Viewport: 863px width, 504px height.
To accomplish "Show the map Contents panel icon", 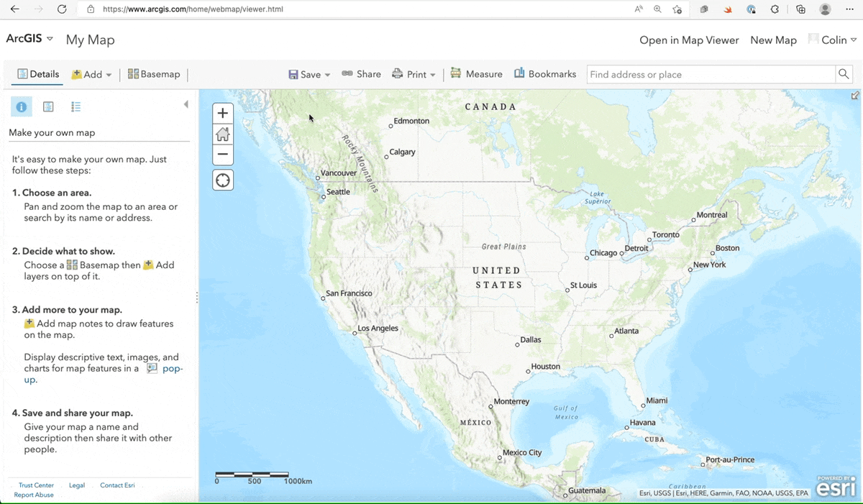I will (48, 106).
